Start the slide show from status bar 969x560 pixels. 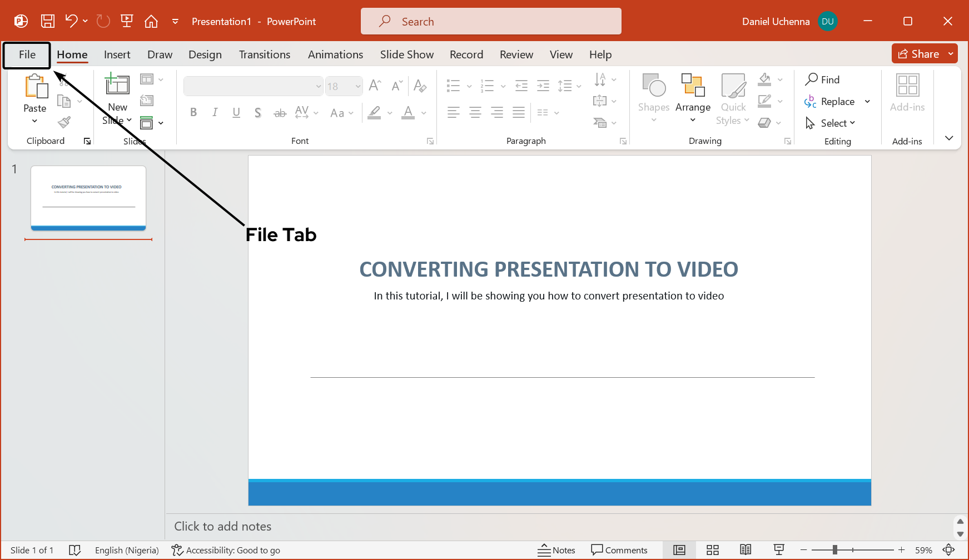point(779,549)
